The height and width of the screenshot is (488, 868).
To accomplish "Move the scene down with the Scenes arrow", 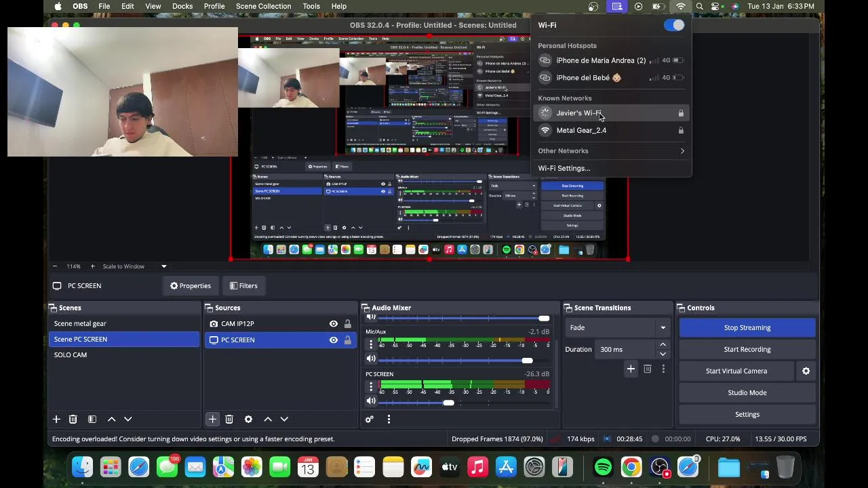I will [127, 420].
